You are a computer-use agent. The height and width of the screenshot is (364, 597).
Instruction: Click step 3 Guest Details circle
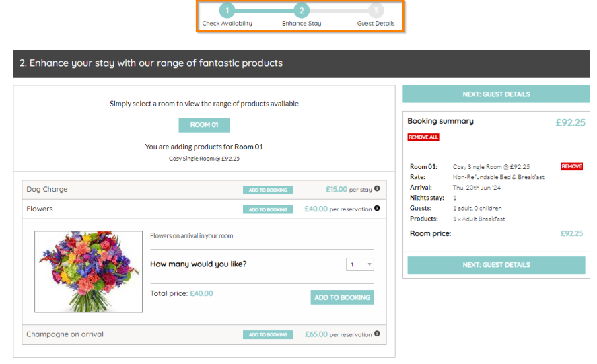coord(376,11)
